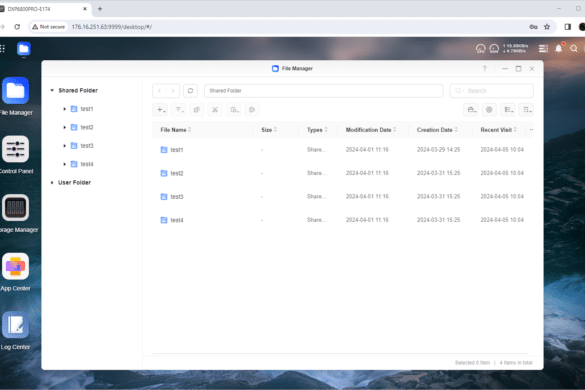Expand the test1 tree node arrow
Screen dimensions: 585x390
point(65,109)
